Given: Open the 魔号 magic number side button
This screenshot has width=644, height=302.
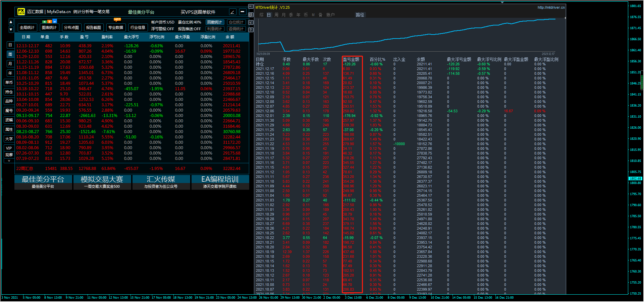Looking at the screenshot, I should click(9, 111).
